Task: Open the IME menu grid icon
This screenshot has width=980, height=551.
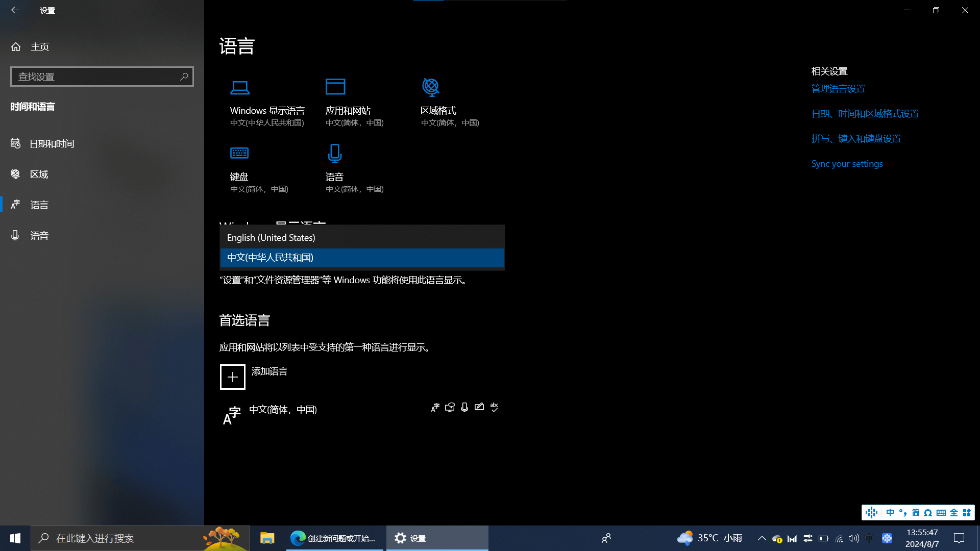Action: (x=966, y=512)
